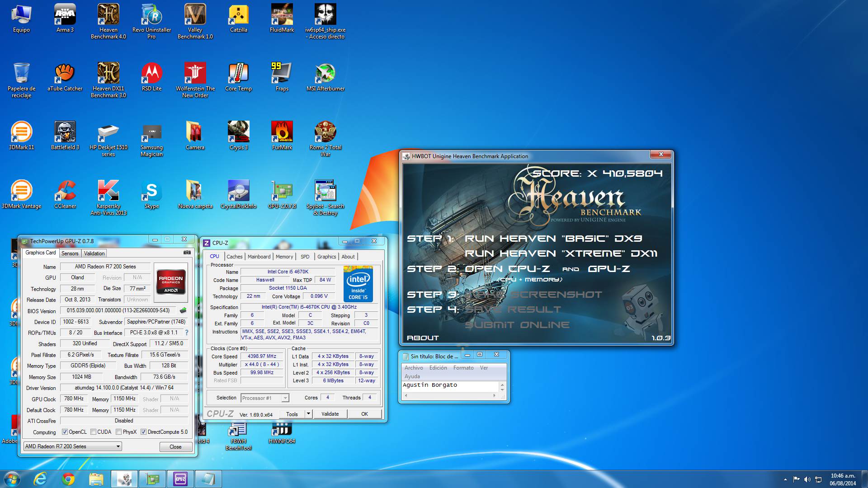Toggle CUDA checkbox in GPU-Z

93,432
